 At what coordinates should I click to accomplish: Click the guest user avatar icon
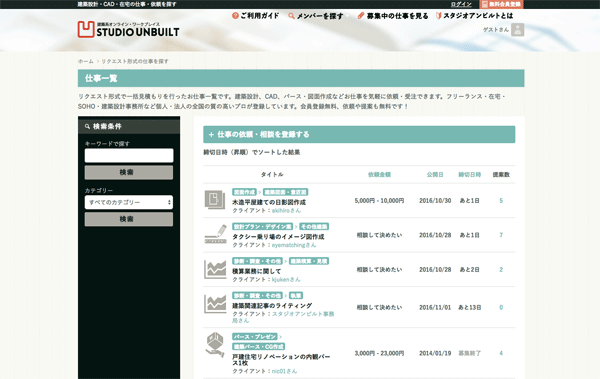(x=517, y=29)
